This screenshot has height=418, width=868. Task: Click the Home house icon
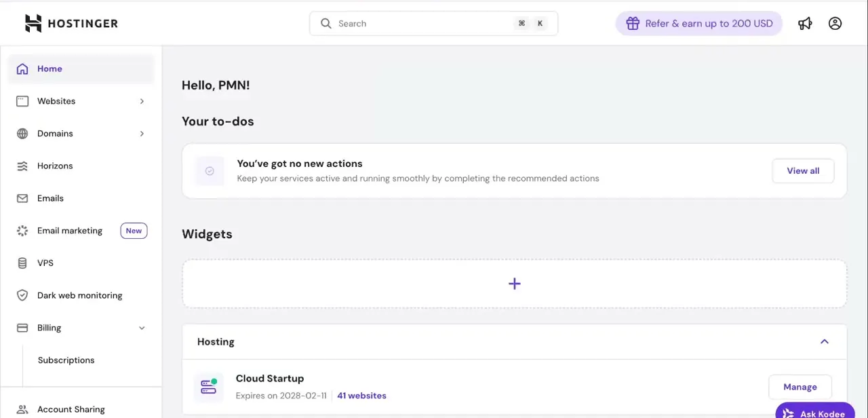coord(22,69)
